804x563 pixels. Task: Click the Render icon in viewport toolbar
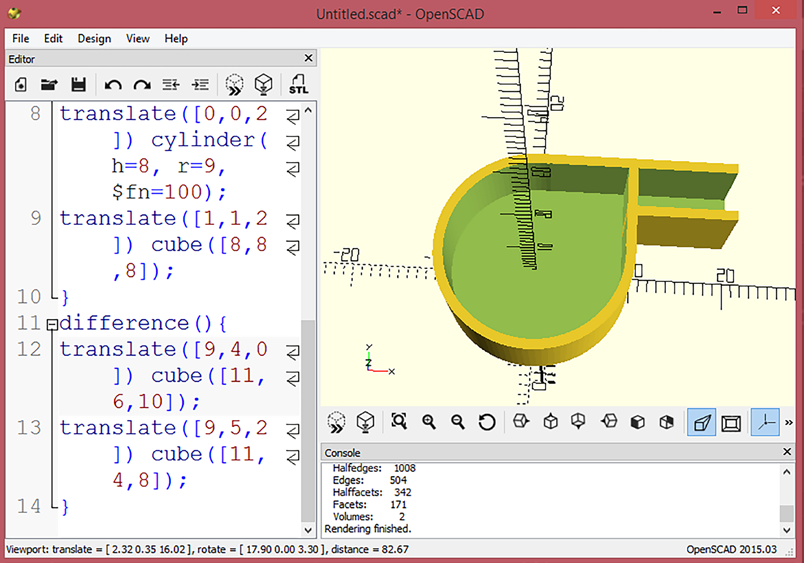[x=366, y=422]
